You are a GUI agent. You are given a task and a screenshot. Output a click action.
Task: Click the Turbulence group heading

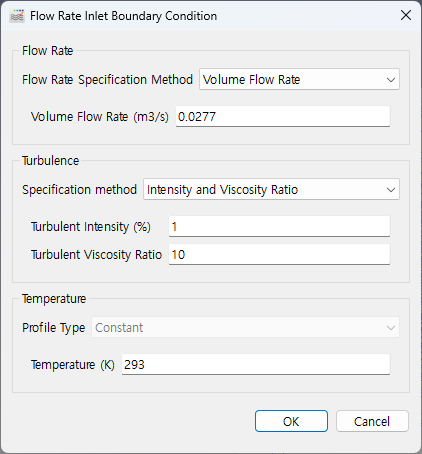[51, 161]
